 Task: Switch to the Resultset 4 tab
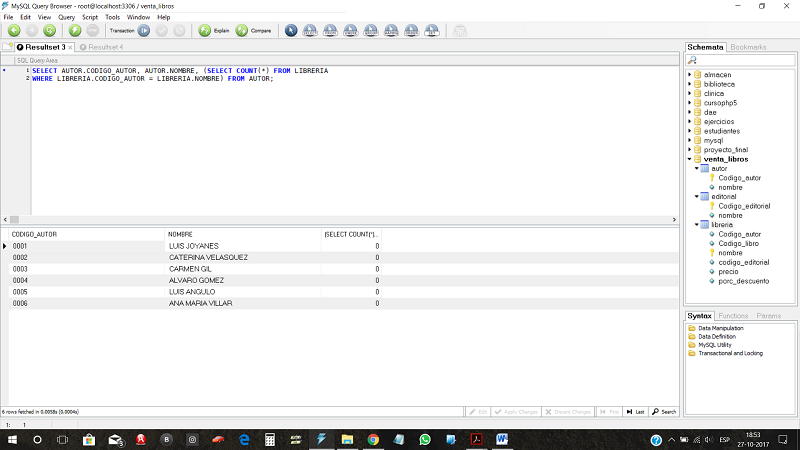(x=102, y=47)
